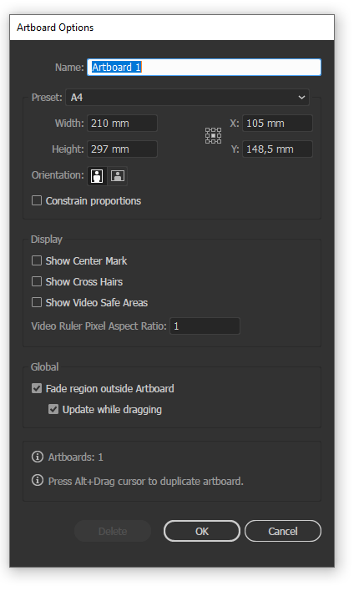Uncheck Fade region outside Artboard

pos(37,388)
